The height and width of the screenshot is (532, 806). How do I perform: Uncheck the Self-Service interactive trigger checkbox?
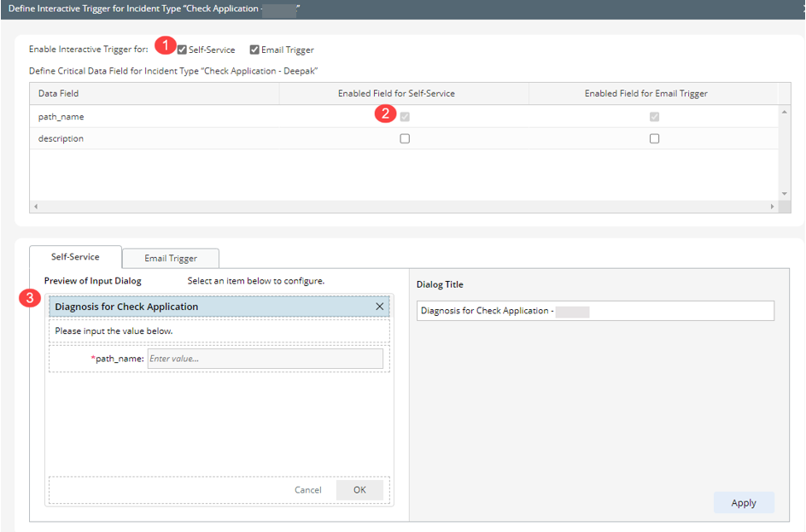[x=182, y=50]
